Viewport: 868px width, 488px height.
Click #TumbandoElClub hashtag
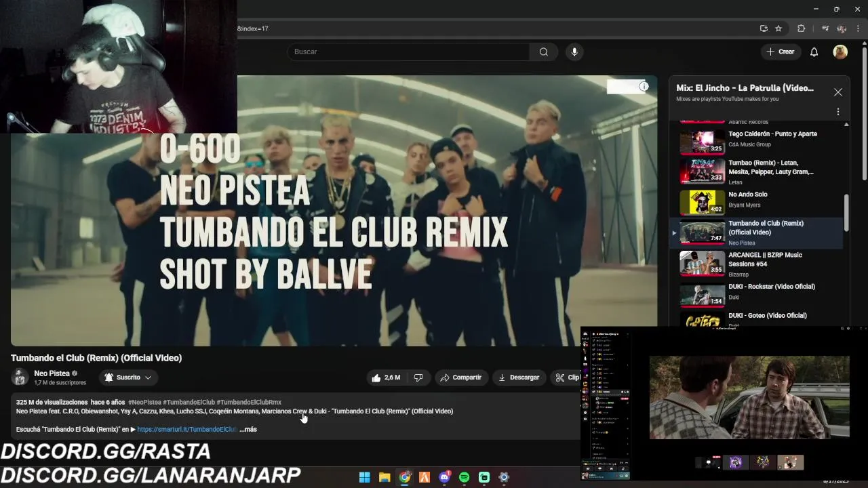pos(189,402)
